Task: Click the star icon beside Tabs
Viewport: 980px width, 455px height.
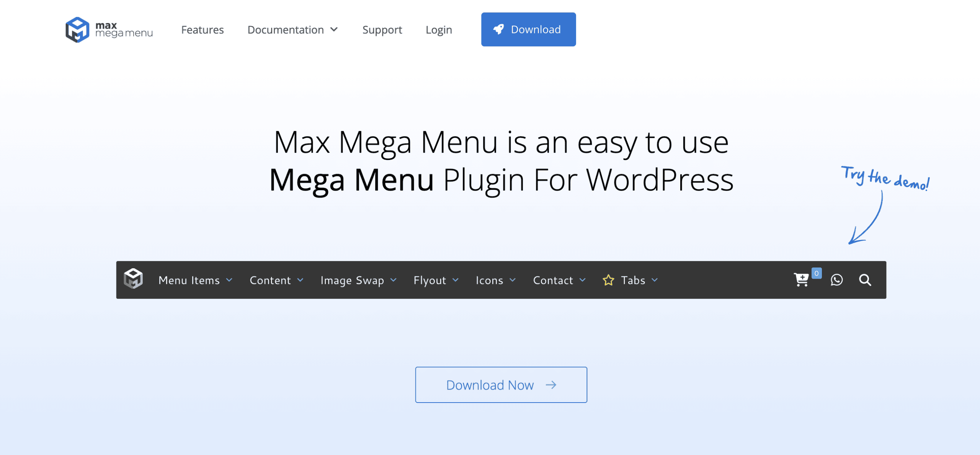Action: [608, 280]
